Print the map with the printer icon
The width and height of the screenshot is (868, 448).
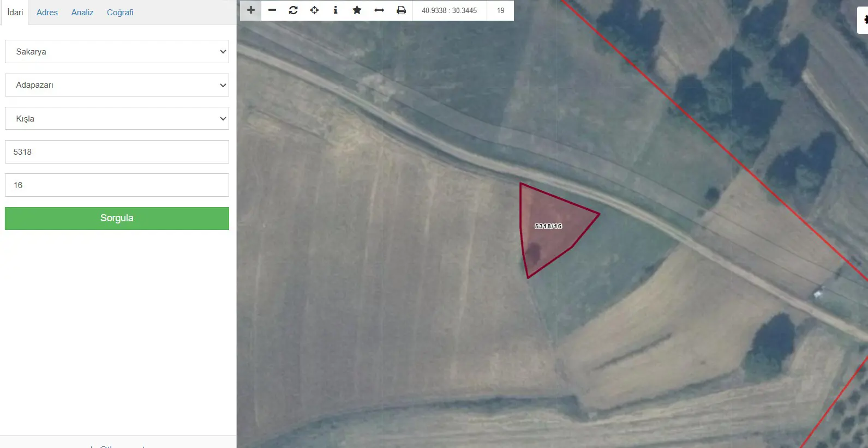tap(402, 10)
